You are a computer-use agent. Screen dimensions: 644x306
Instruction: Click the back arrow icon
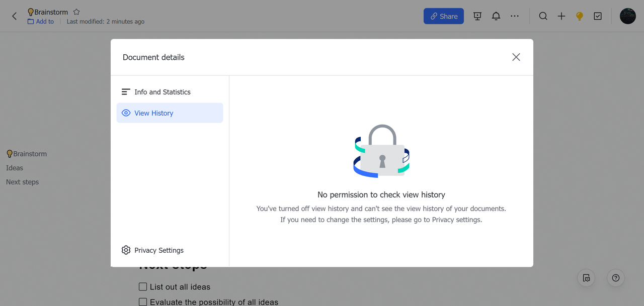(x=14, y=16)
